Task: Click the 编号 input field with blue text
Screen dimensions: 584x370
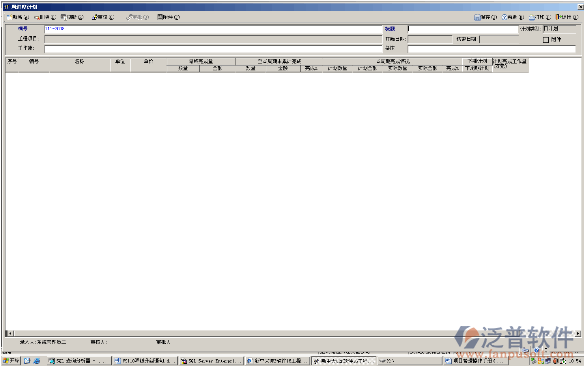Action: pyautogui.click(x=213, y=29)
